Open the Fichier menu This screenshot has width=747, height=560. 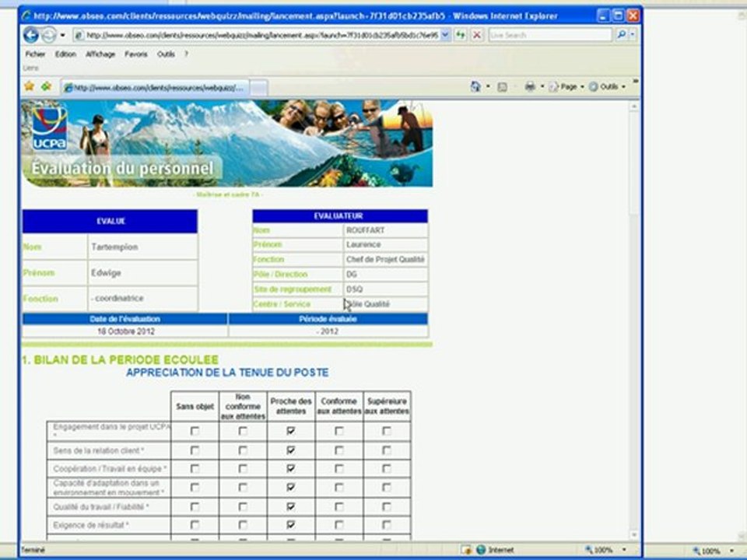[35, 54]
